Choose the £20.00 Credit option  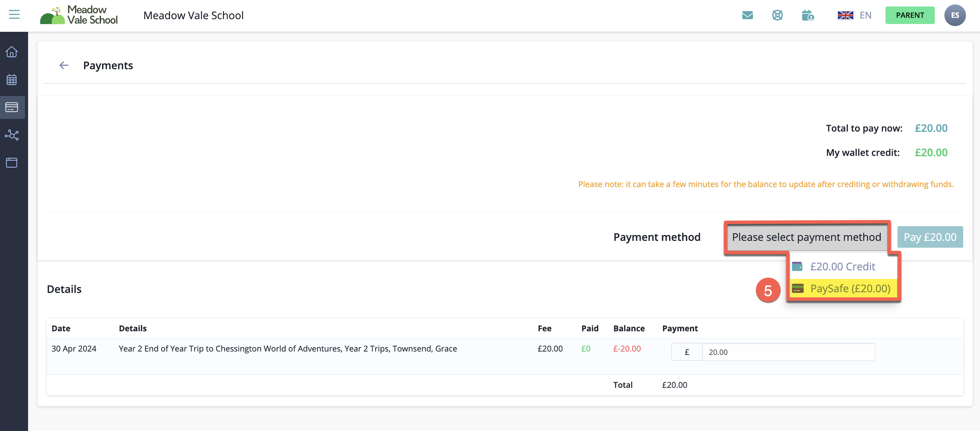pyautogui.click(x=842, y=267)
